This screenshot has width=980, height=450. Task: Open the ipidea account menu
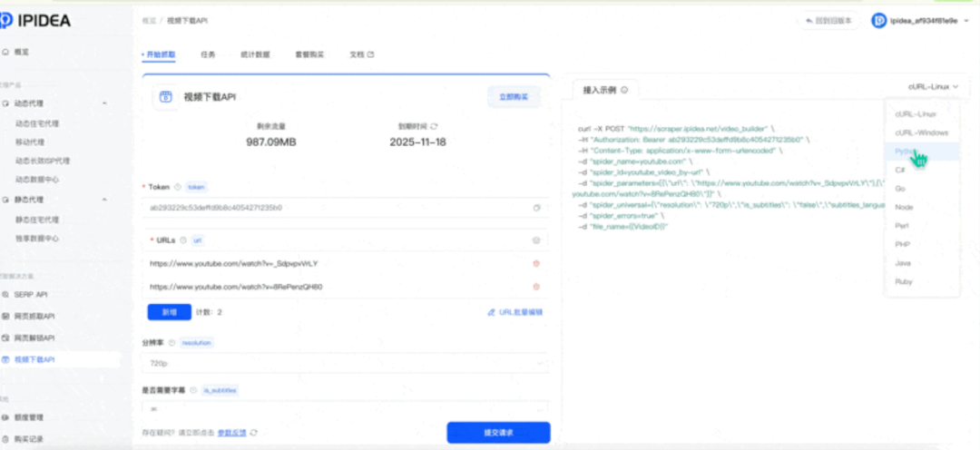coord(921,21)
